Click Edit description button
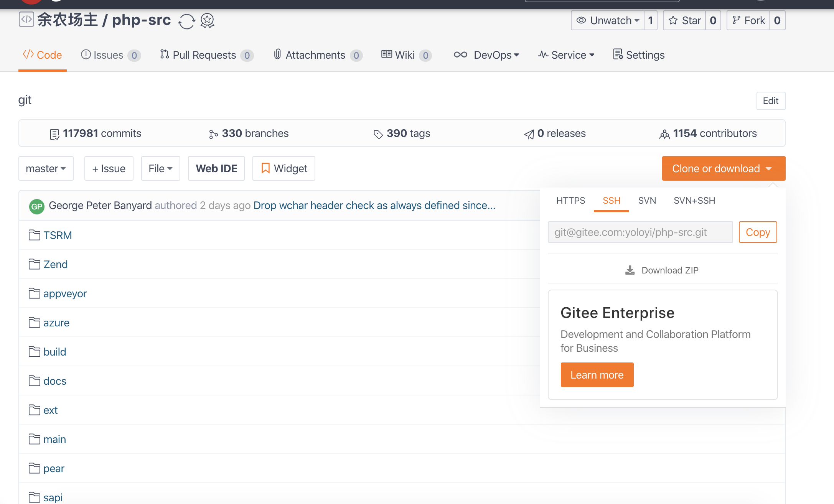 771,101
